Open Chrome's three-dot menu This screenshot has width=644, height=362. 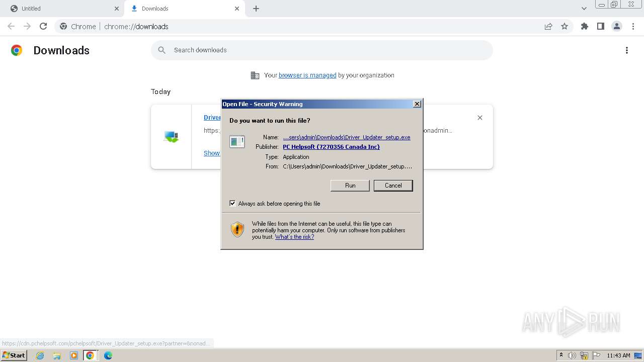[x=633, y=27]
